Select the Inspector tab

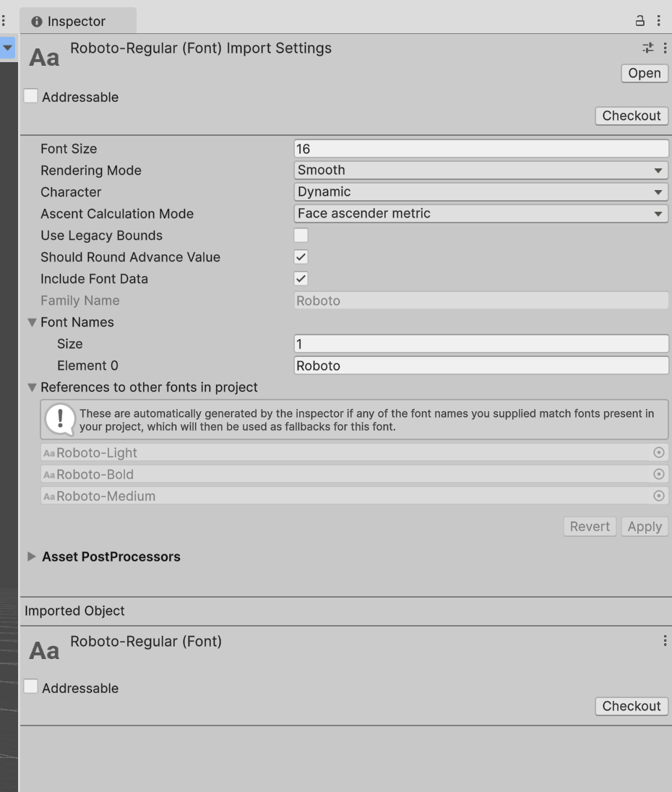click(77, 21)
